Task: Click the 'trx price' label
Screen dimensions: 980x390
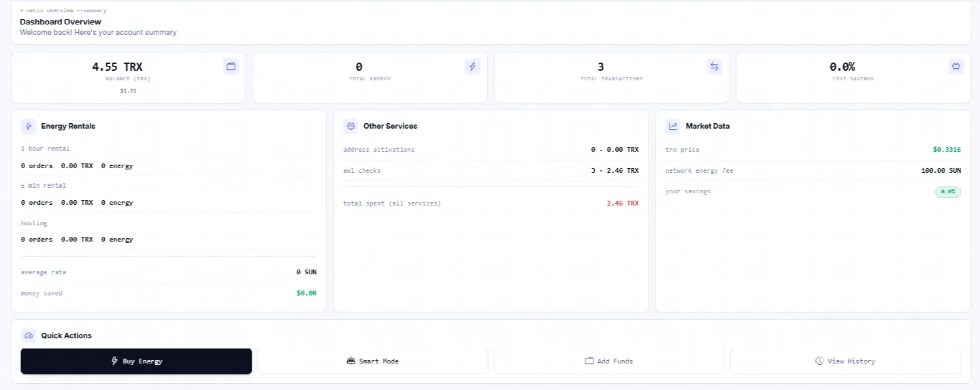Action: (683, 150)
